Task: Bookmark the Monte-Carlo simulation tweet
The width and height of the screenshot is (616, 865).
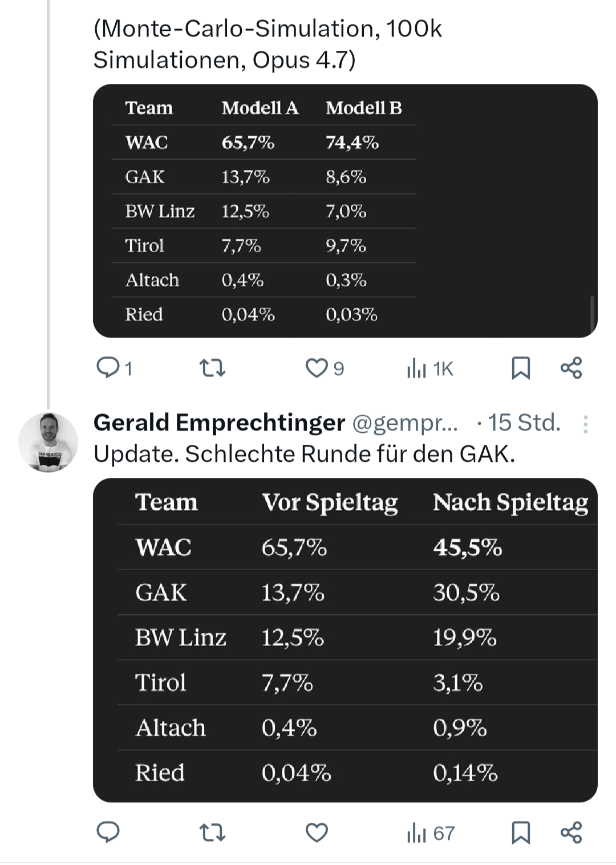Action: (x=520, y=368)
